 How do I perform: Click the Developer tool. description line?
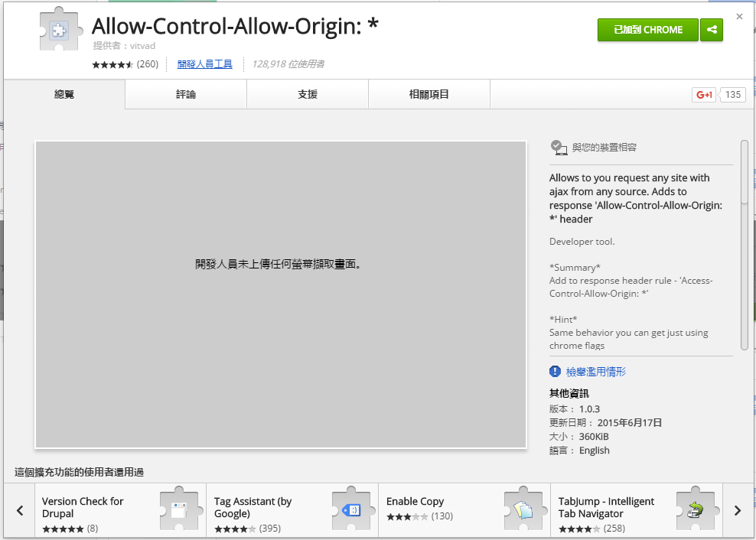tap(582, 242)
